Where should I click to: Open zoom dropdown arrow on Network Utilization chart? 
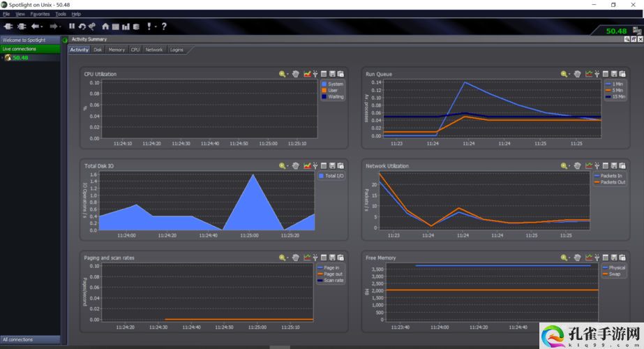pos(569,166)
